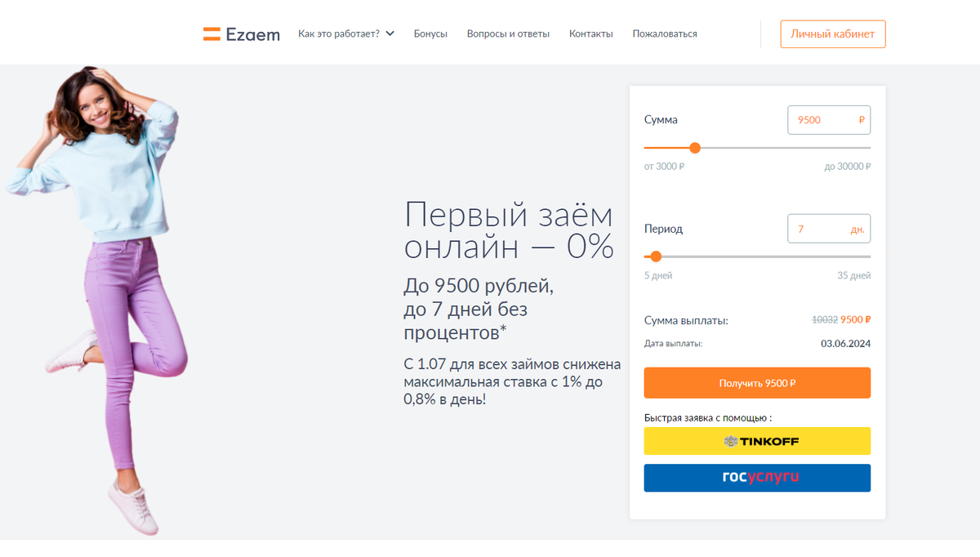Image resolution: width=980 pixels, height=557 pixels.
Task: Expand the 'Как это работает?' dropdown chevron
Action: point(390,33)
